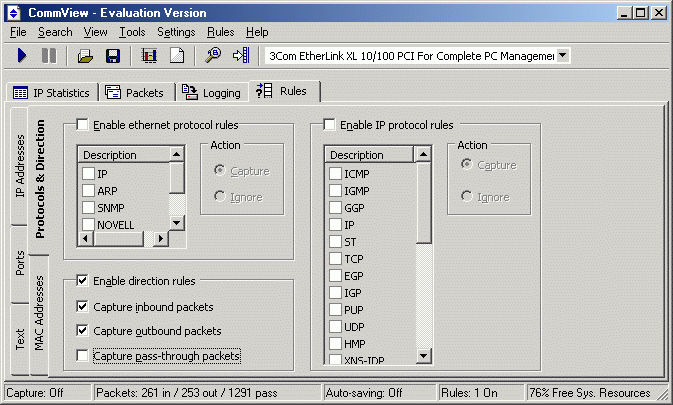Screen dimensions: 673x405
Task: Check GGP in IP protocol list
Action: point(335,208)
